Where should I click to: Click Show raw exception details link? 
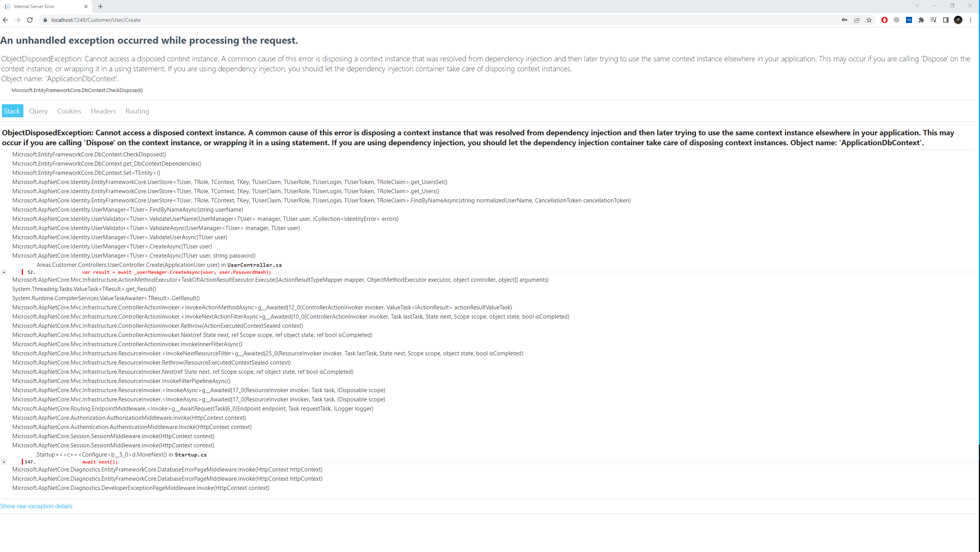tap(36, 506)
